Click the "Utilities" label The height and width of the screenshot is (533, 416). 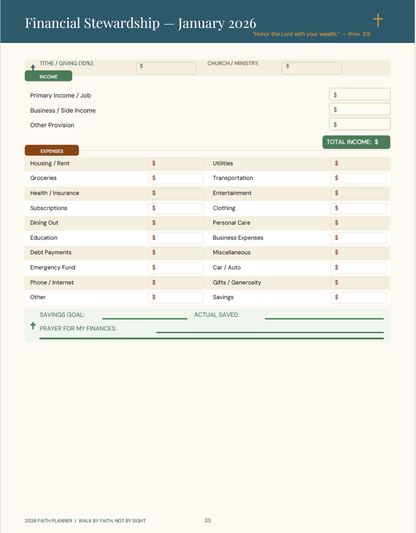click(223, 164)
